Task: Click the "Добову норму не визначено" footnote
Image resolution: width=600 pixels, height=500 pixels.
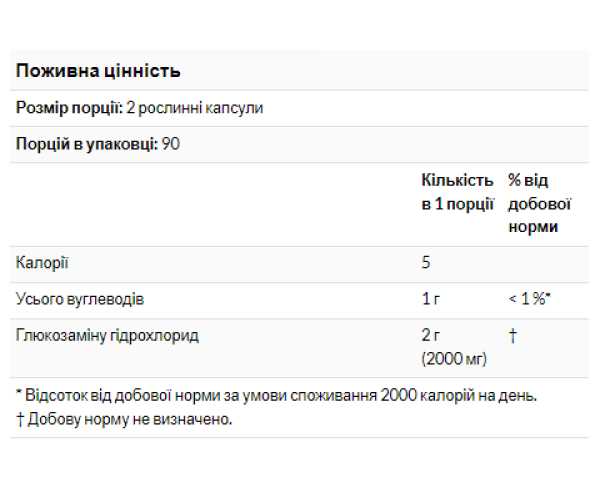Action: [128, 418]
